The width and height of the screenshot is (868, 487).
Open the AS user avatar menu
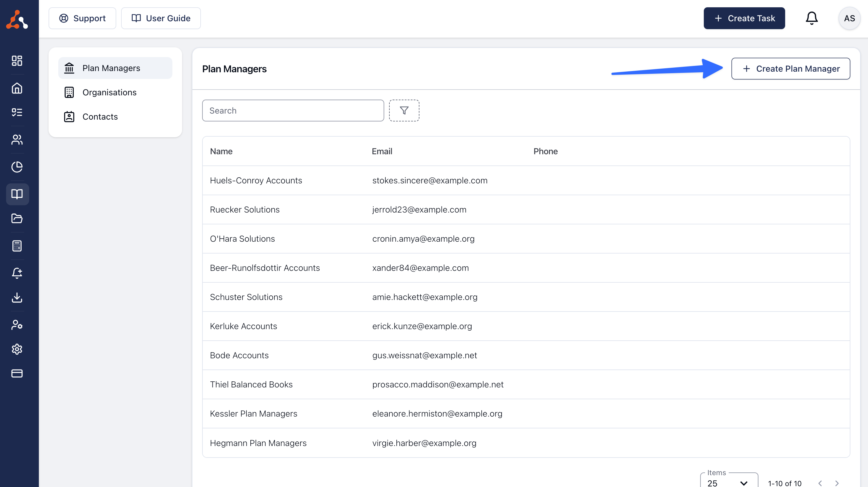tap(849, 18)
